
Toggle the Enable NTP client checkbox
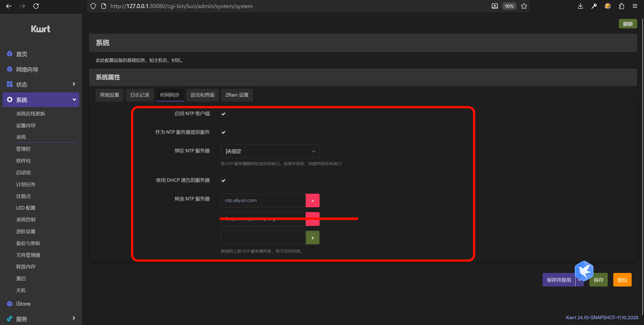[223, 114]
